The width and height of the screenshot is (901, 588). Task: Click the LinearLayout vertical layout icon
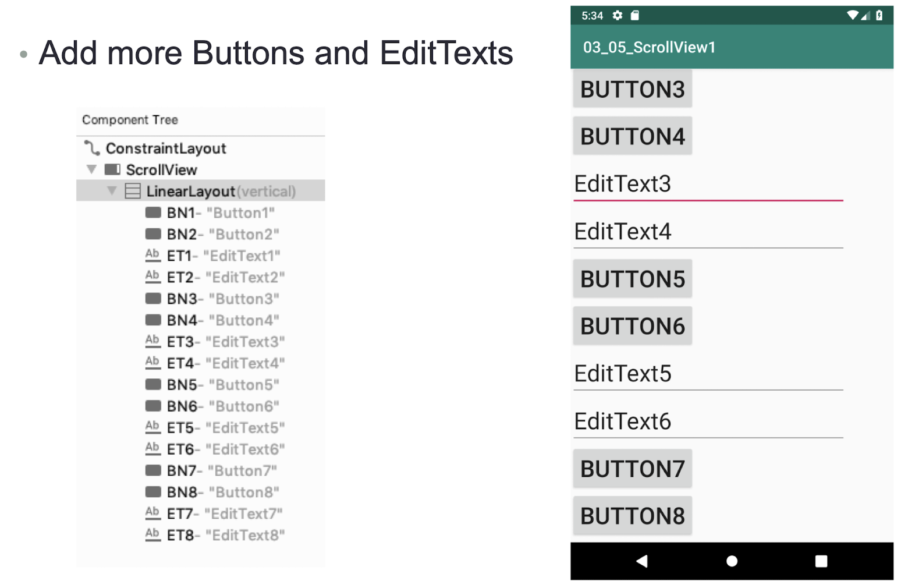click(133, 191)
